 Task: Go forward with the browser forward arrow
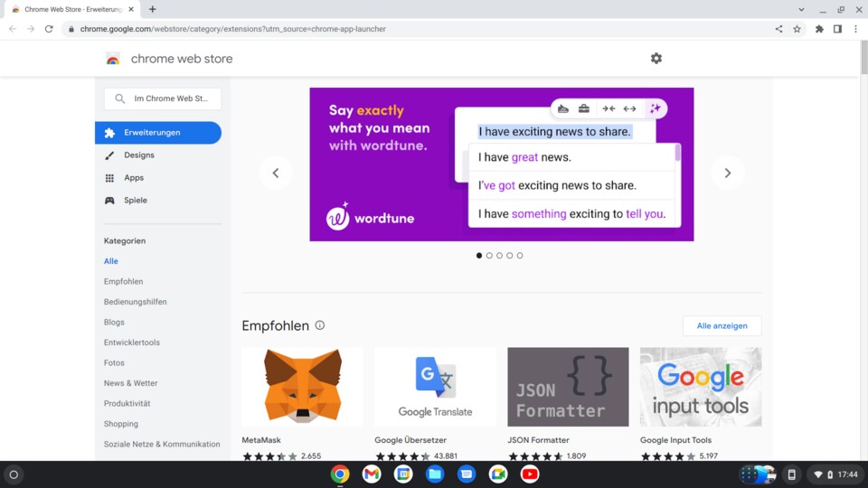(x=31, y=29)
